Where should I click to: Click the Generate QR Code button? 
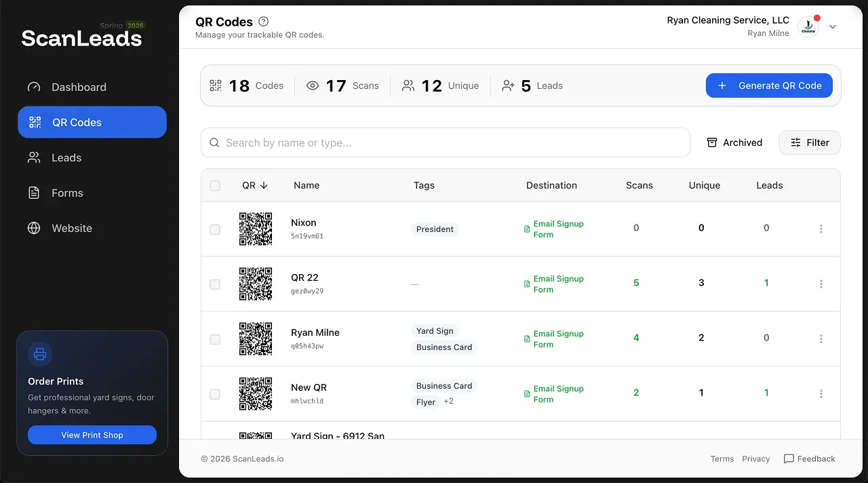[x=769, y=85]
